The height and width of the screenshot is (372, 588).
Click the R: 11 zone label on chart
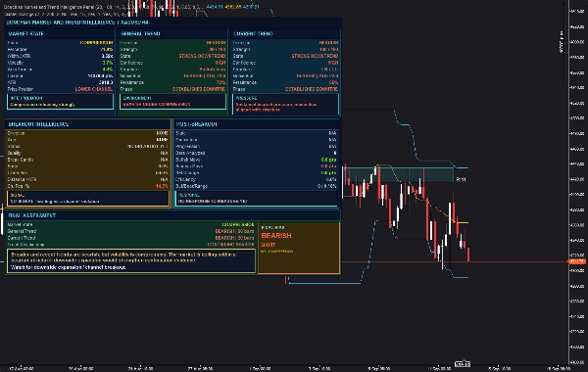pyautogui.click(x=462, y=180)
